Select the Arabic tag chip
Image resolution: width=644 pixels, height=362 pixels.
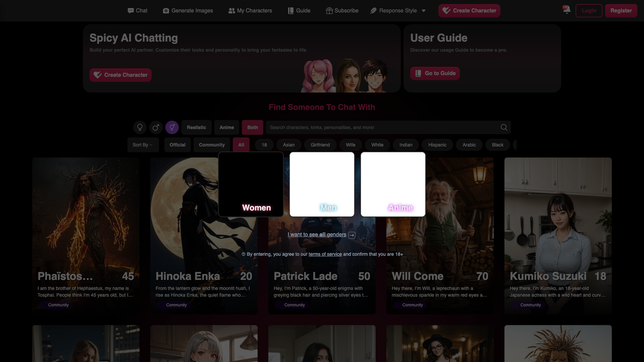[x=469, y=145]
